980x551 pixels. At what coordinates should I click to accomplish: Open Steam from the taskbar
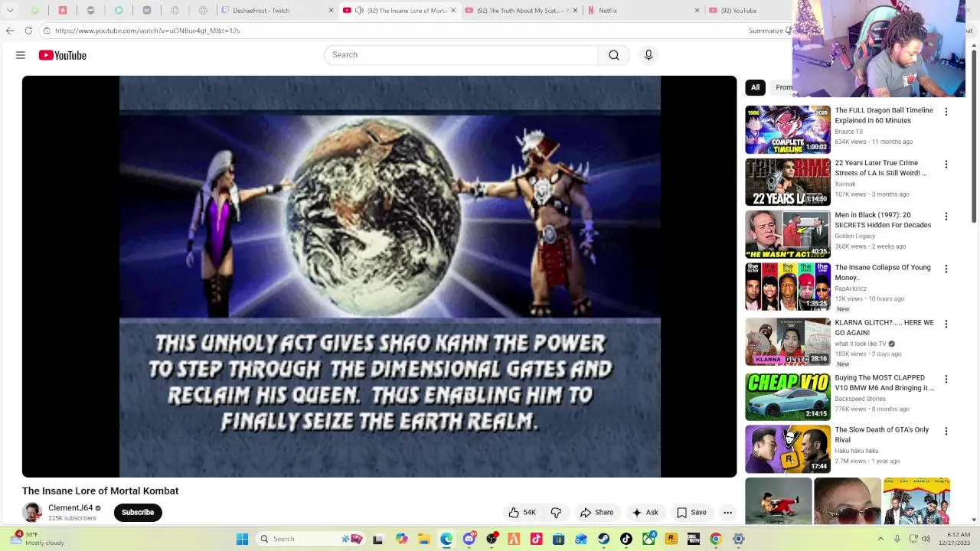point(603,540)
